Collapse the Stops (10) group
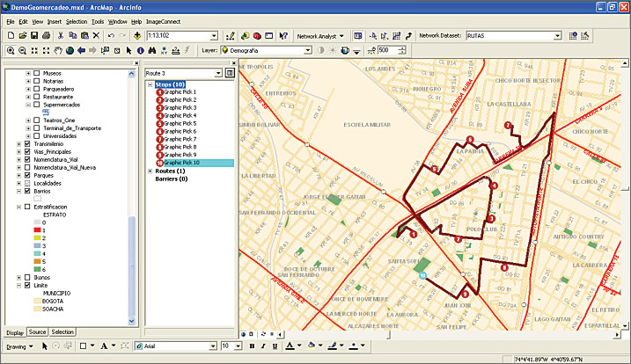This screenshot has width=631, height=364. tap(150, 84)
